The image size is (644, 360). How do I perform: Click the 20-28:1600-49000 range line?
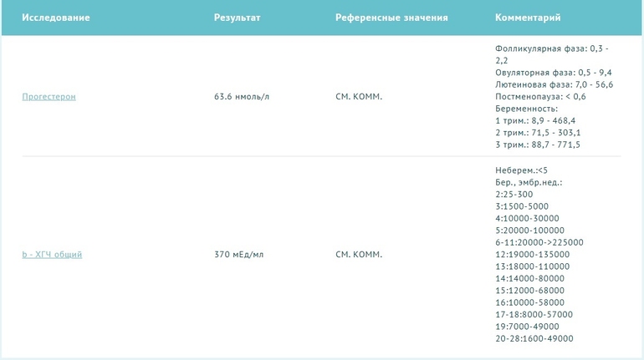[x=534, y=338]
